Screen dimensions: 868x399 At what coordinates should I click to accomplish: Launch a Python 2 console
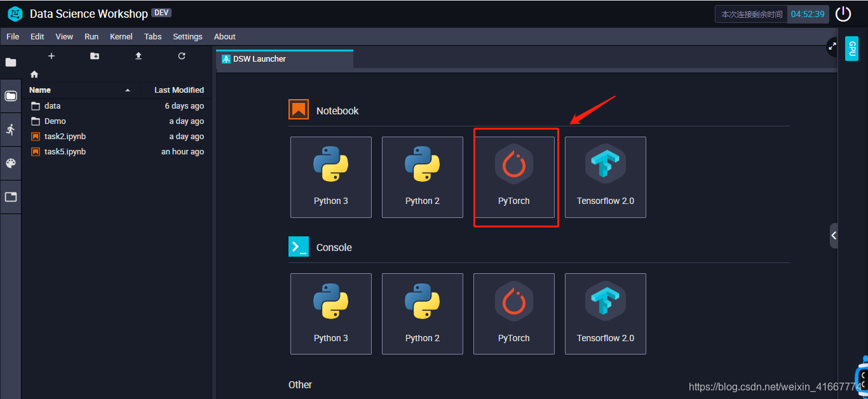[423, 314]
